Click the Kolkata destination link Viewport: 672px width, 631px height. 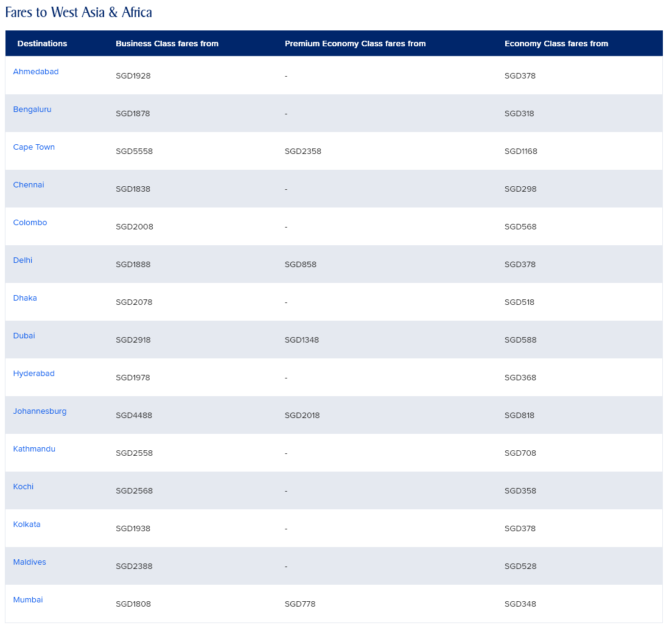[x=27, y=525]
